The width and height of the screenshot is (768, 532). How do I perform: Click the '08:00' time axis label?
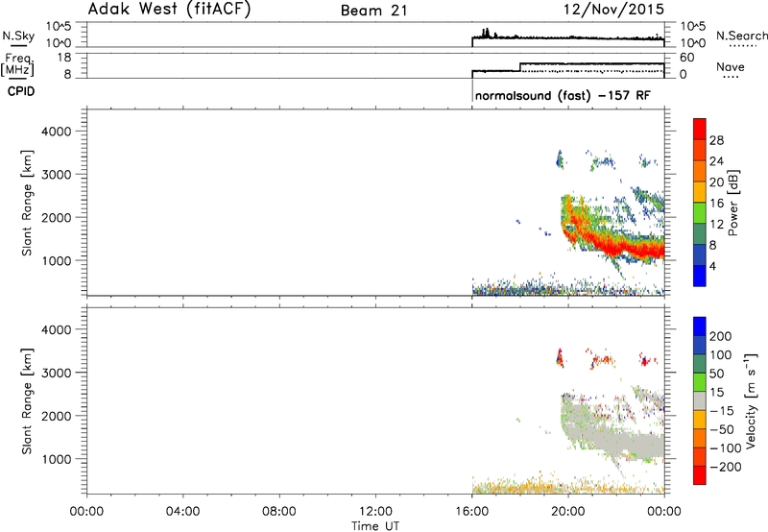[x=279, y=512]
